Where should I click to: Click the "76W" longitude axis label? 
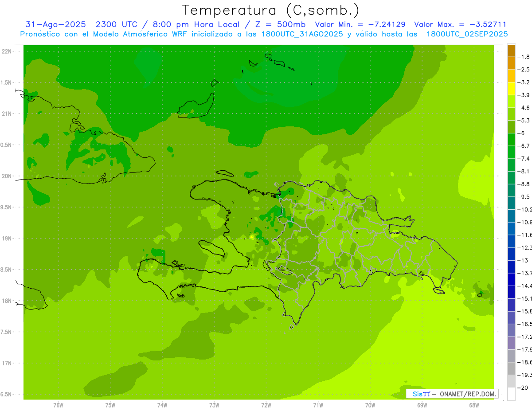coord(58,405)
